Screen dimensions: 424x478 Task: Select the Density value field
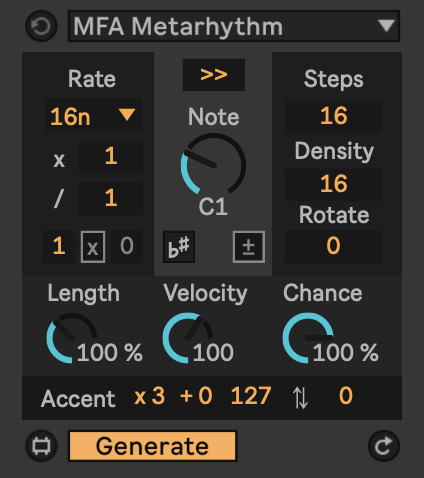click(x=333, y=184)
